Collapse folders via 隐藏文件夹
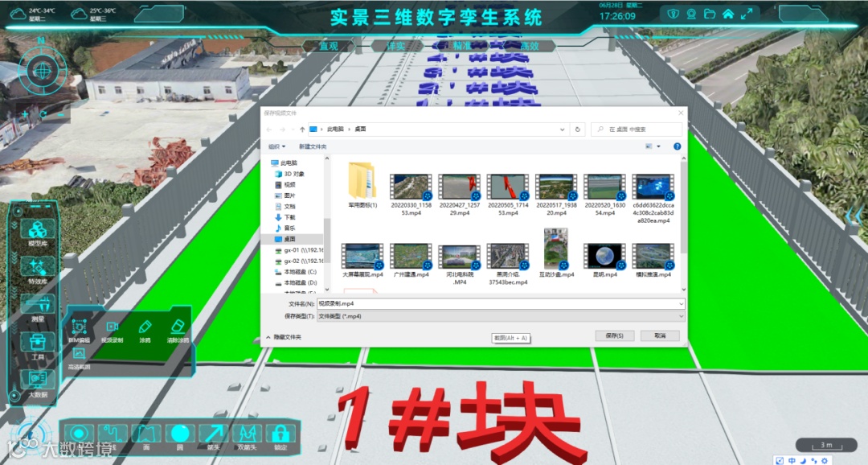Screen dimensions: 868x465 click(284, 337)
